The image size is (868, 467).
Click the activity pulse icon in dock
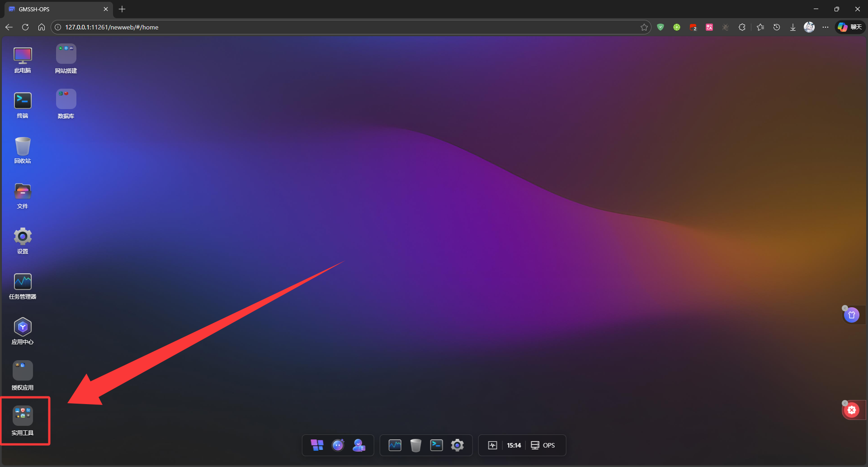click(493, 445)
